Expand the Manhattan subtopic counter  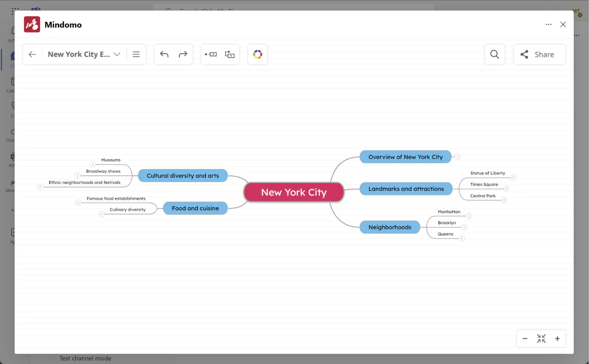pyautogui.click(x=469, y=216)
